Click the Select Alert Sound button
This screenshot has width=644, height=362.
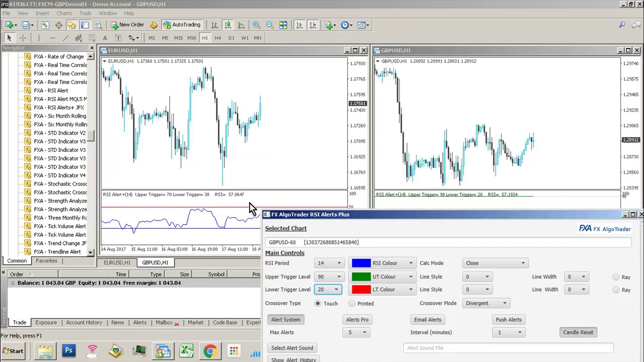(292, 348)
